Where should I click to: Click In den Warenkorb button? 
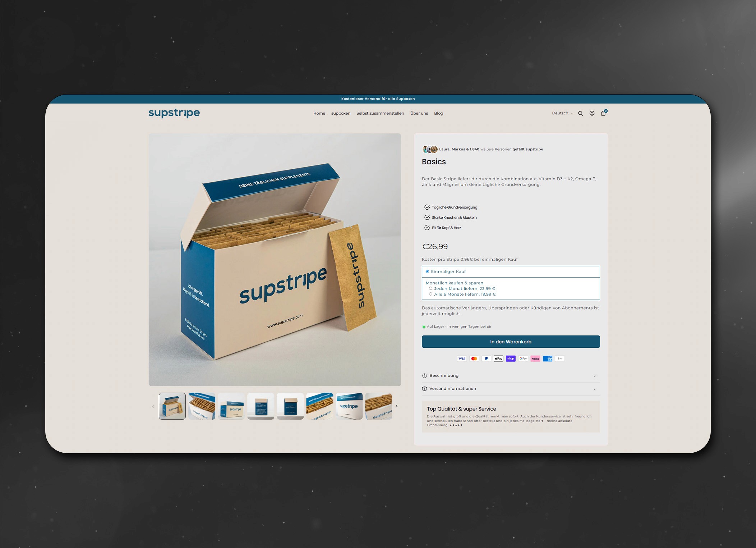[x=510, y=342]
